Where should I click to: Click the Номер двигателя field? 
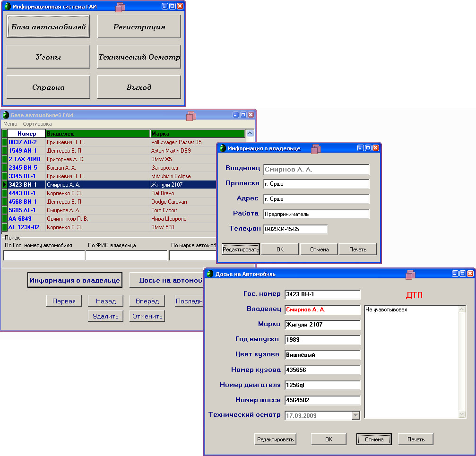coord(322,385)
